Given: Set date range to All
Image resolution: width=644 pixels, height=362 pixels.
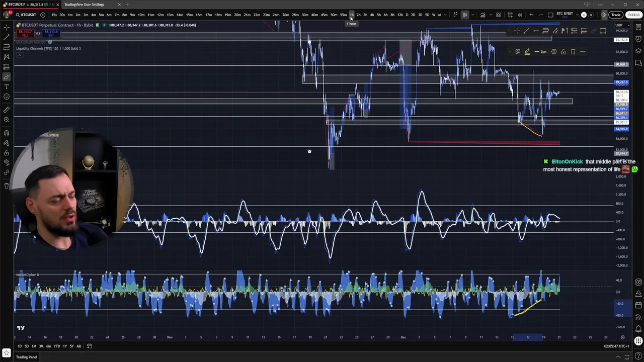Looking at the screenshot, I should 78,346.
